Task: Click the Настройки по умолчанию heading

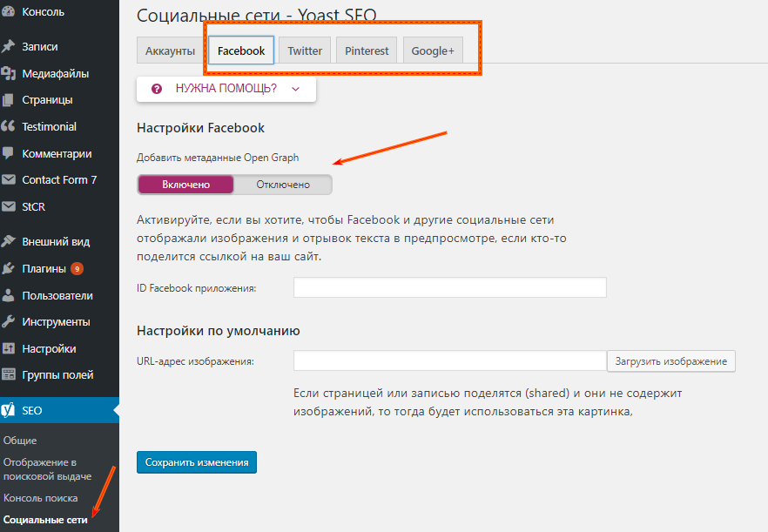Action: (218, 331)
